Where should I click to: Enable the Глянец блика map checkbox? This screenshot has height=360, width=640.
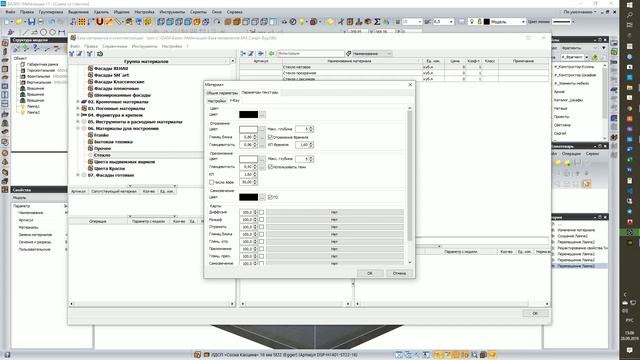[261, 234]
